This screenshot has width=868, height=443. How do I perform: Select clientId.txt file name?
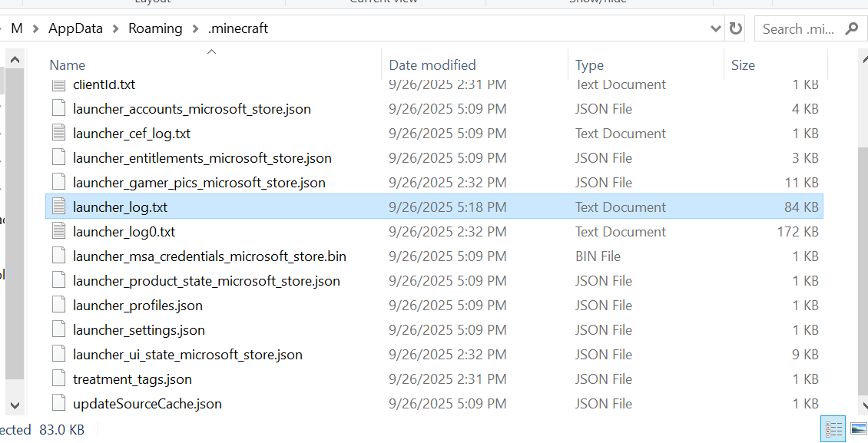[104, 84]
